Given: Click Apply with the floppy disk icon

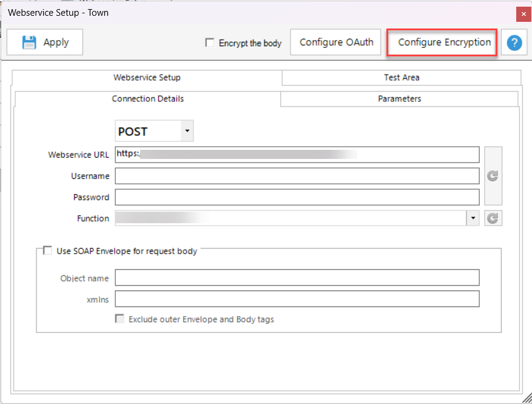Looking at the screenshot, I should (x=45, y=42).
